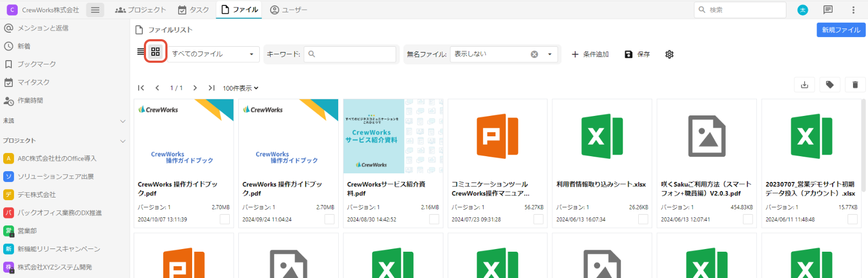Switch to grid thumbnail view icon
The image size is (868, 278).
(156, 52)
